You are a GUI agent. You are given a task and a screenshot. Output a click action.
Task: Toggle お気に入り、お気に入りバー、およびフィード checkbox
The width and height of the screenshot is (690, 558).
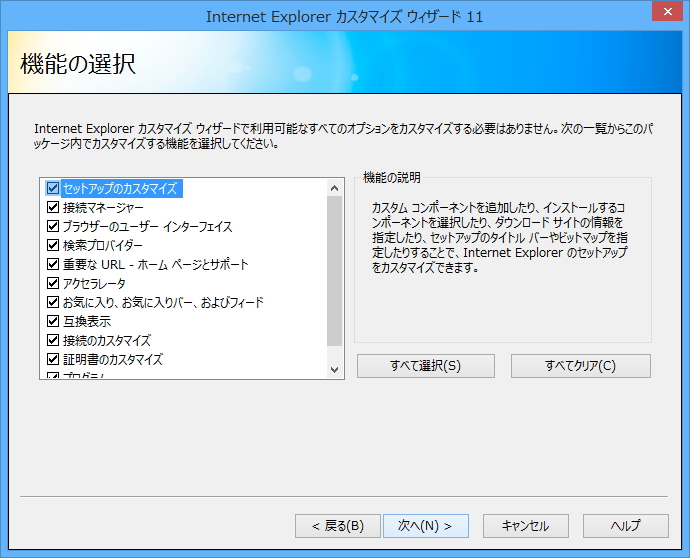tap(53, 302)
